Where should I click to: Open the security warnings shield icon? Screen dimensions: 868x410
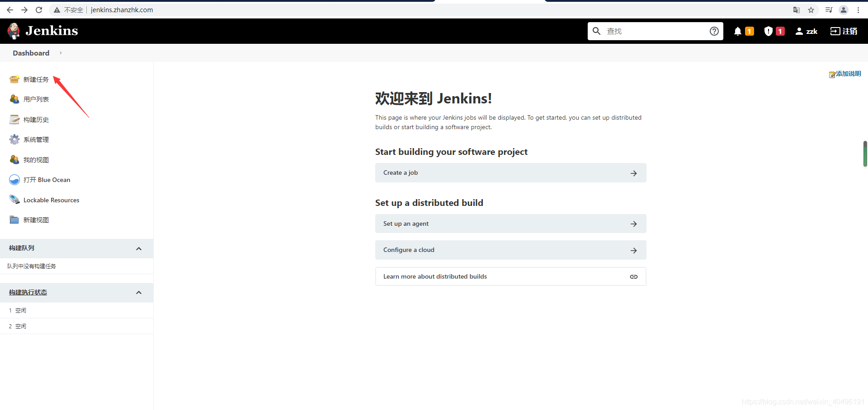[x=768, y=31]
